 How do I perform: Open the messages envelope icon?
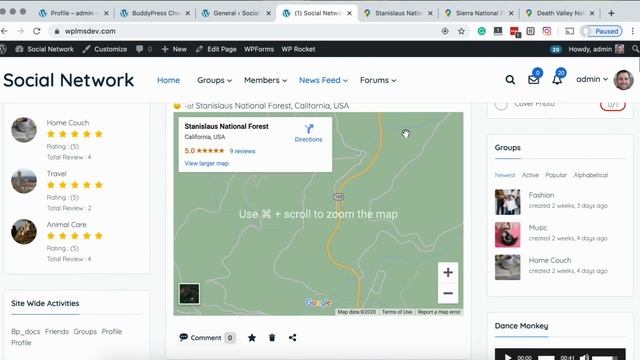pyautogui.click(x=533, y=80)
